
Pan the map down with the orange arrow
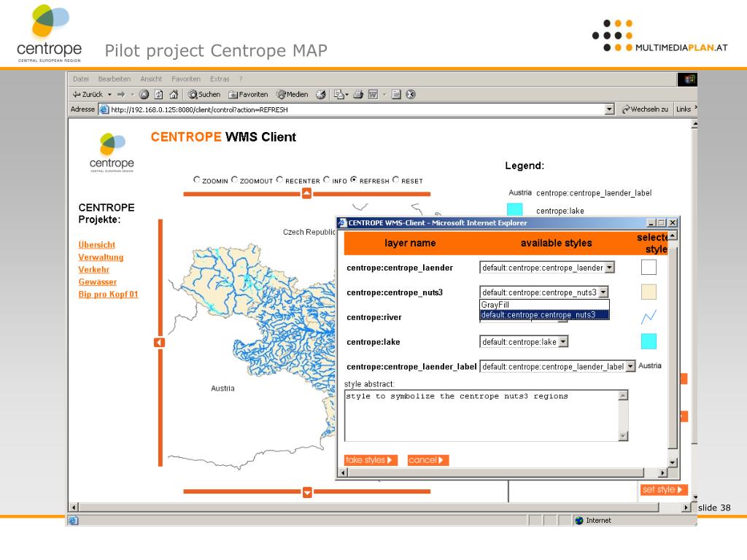click(307, 492)
